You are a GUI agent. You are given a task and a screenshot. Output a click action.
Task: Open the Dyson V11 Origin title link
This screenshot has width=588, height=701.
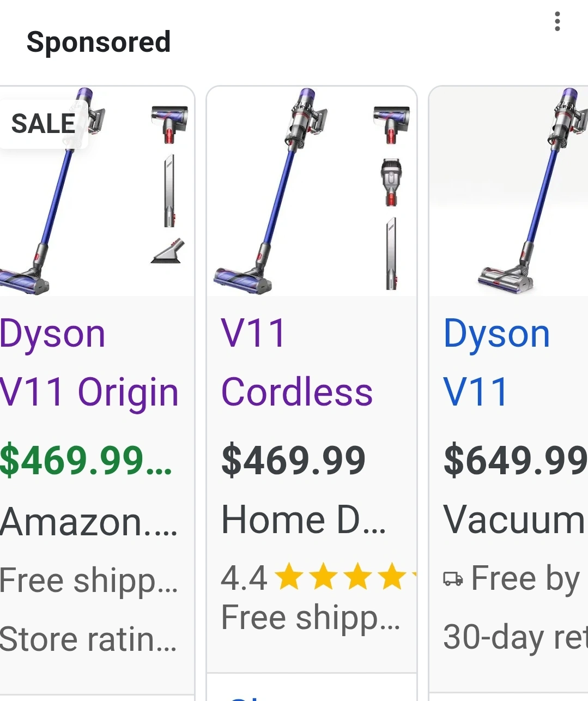point(89,363)
